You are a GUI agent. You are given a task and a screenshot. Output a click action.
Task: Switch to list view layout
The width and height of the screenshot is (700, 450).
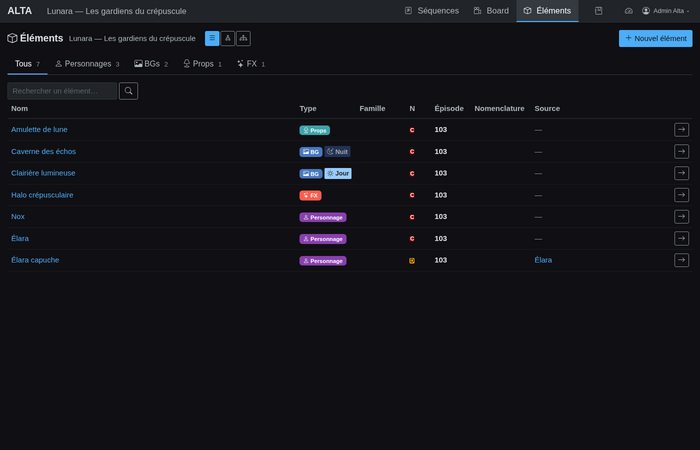coord(212,38)
